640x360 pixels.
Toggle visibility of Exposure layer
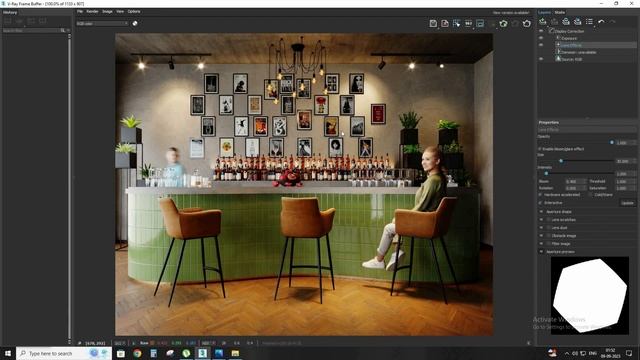point(541,38)
